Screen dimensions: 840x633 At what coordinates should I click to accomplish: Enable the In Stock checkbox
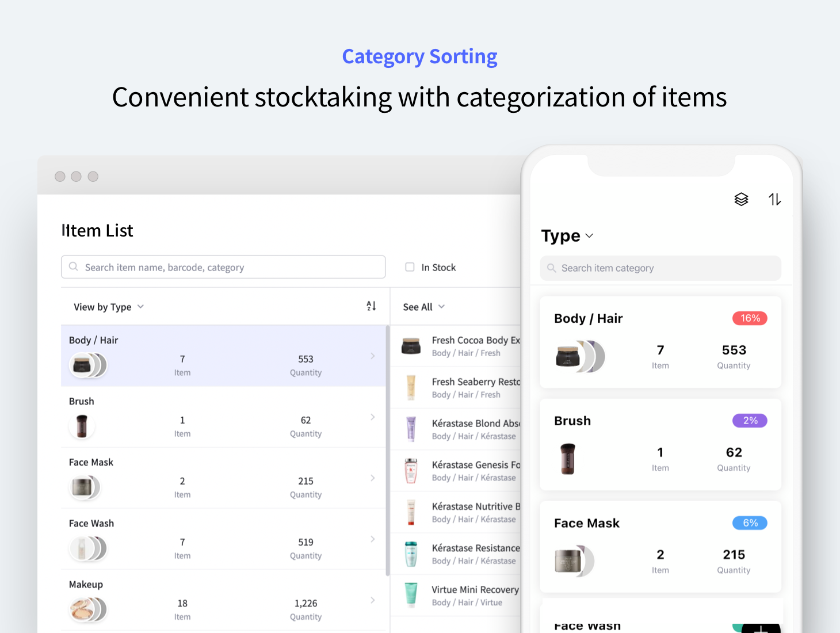pyautogui.click(x=410, y=266)
